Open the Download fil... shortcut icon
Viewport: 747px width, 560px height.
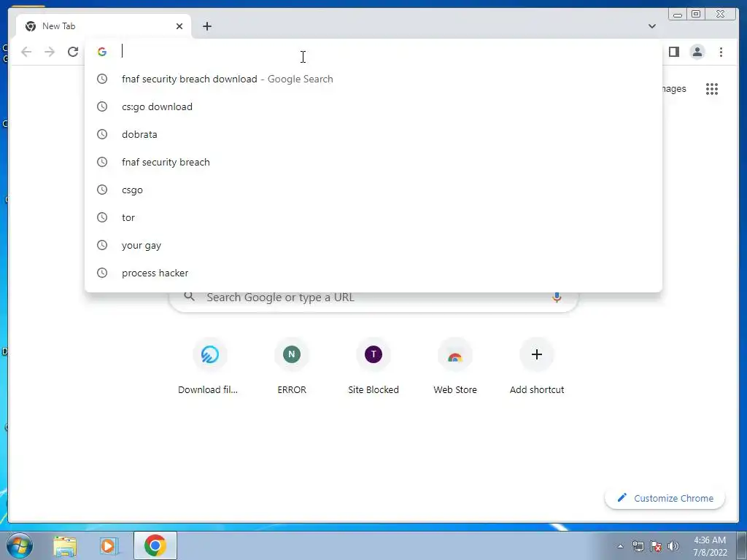[209, 354]
